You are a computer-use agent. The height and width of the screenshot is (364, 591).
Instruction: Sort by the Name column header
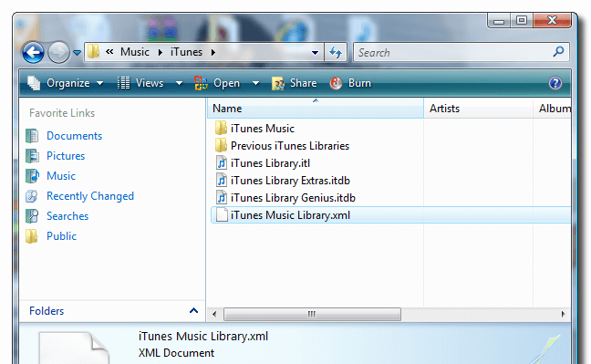(x=316, y=109)
